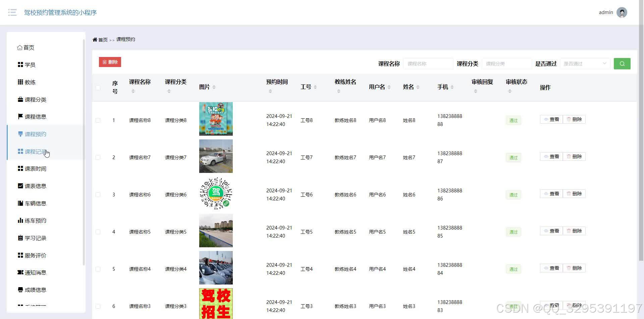Screen dimensions: 644x319
Task: Check the row for 课程名称8
Action: (98, 120)
